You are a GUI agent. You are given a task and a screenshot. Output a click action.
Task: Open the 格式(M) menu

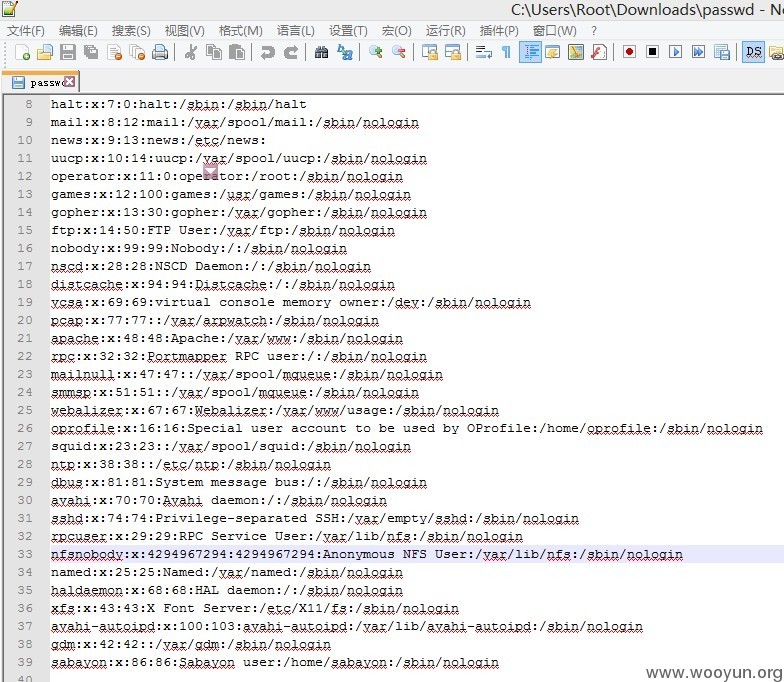pyautogui.click(x=240, y=31)
